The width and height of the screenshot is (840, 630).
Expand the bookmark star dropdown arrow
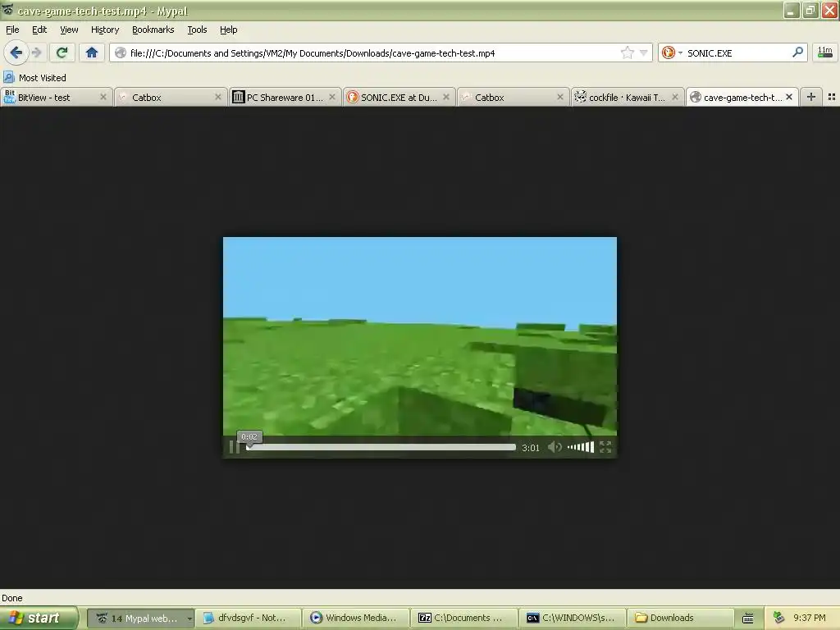(x=643, y=52)
